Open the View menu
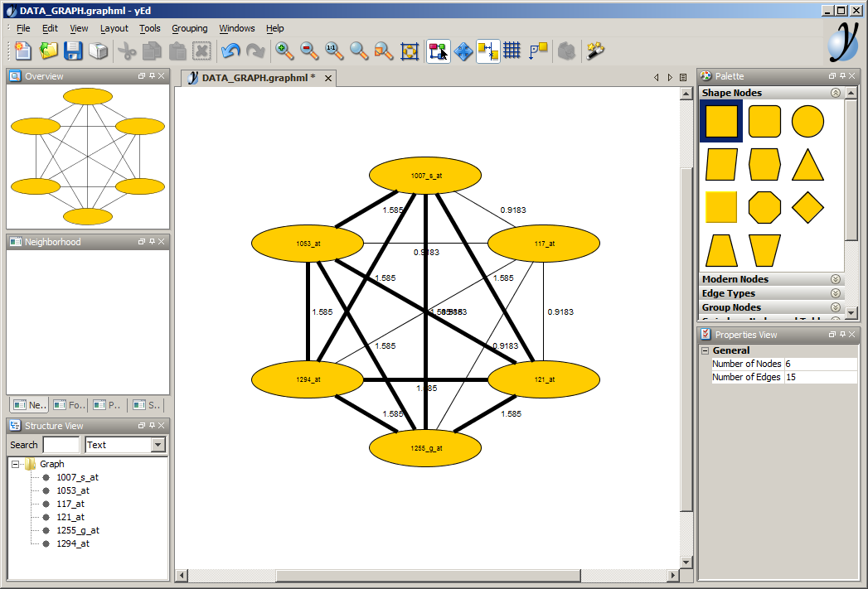The width and height of the screenshot is (868, 589). [x=79, y=28]
